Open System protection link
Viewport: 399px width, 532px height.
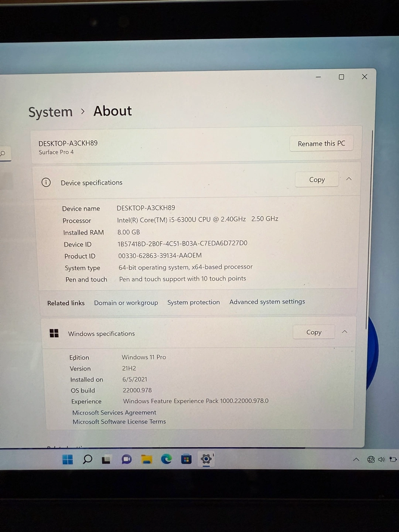(x=194, y=302)
